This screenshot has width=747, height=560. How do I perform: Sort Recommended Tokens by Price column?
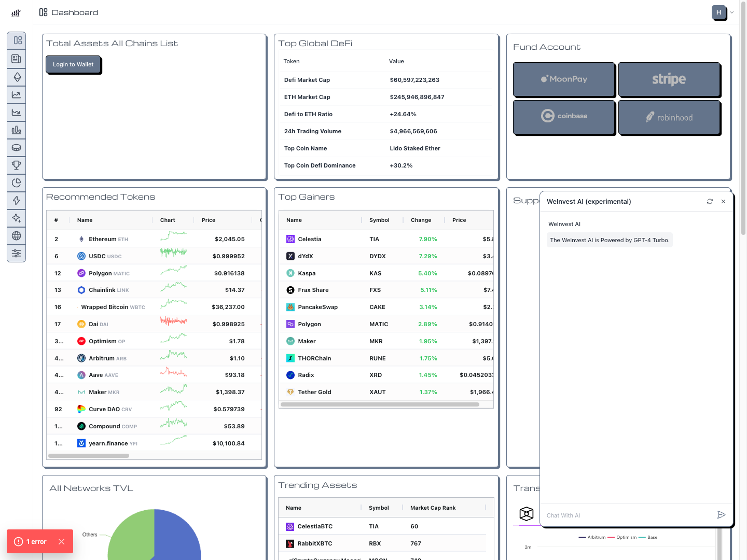(x=209, y=220)
